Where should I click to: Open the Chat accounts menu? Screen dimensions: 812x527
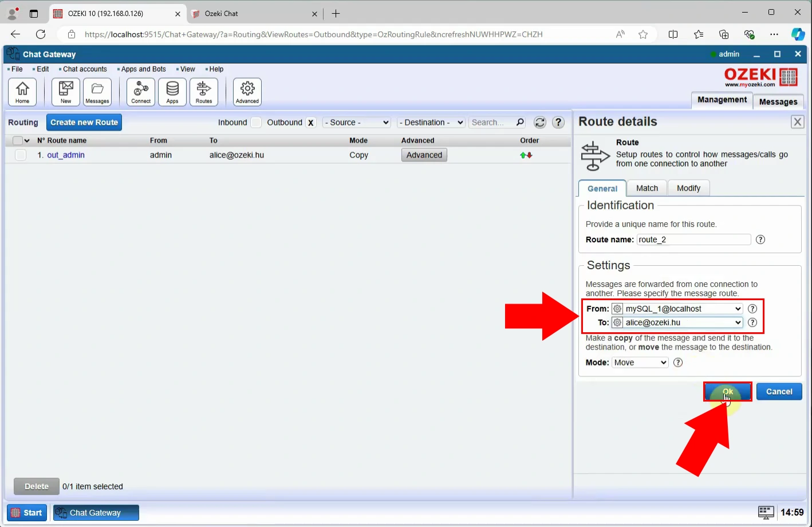tap(84, 69)
